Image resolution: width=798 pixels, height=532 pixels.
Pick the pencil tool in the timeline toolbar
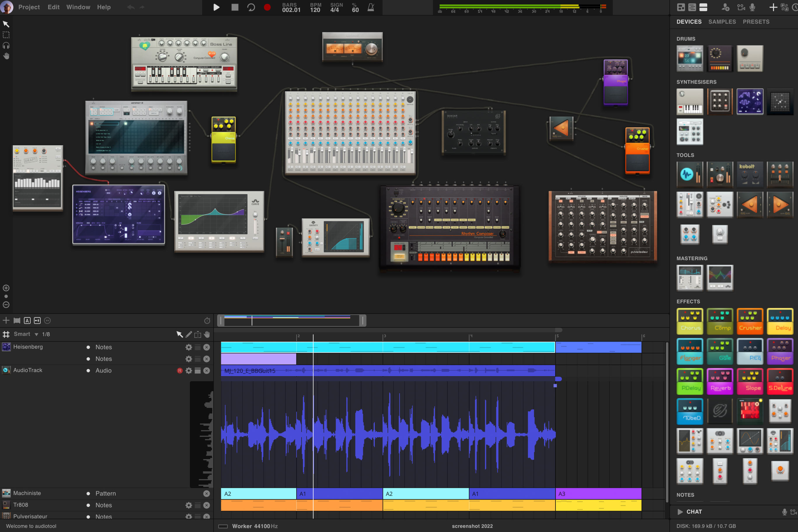click(189, 334)
